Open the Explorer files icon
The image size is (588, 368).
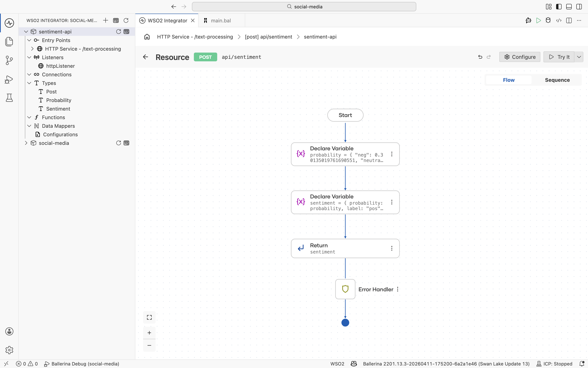click(9, 42)
